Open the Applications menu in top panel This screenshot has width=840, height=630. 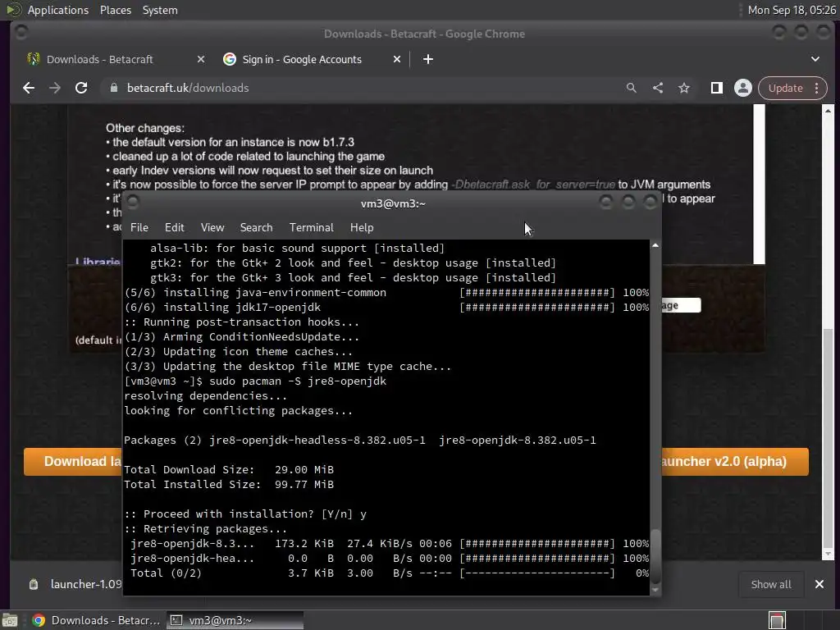[x=58, y=10]
